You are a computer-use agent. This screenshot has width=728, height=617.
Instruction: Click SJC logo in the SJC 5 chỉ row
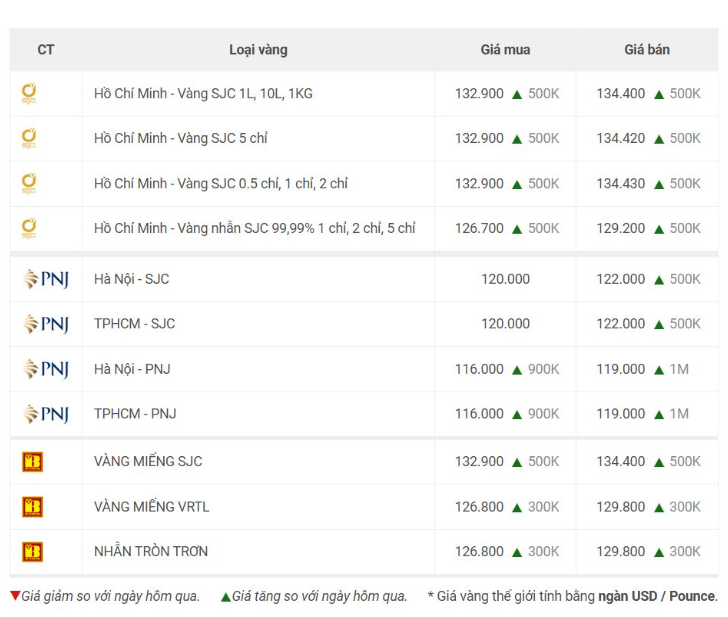click(29, 138)
